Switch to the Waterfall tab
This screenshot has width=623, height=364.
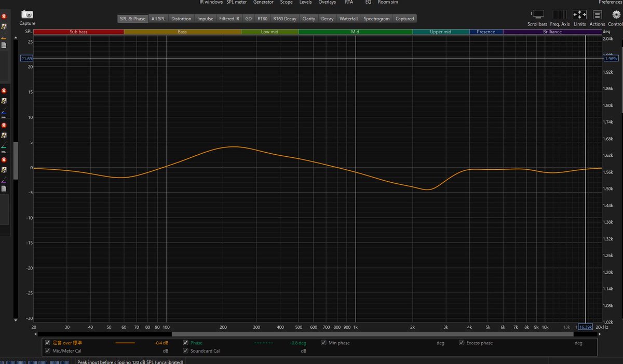[x=348, y=19]
